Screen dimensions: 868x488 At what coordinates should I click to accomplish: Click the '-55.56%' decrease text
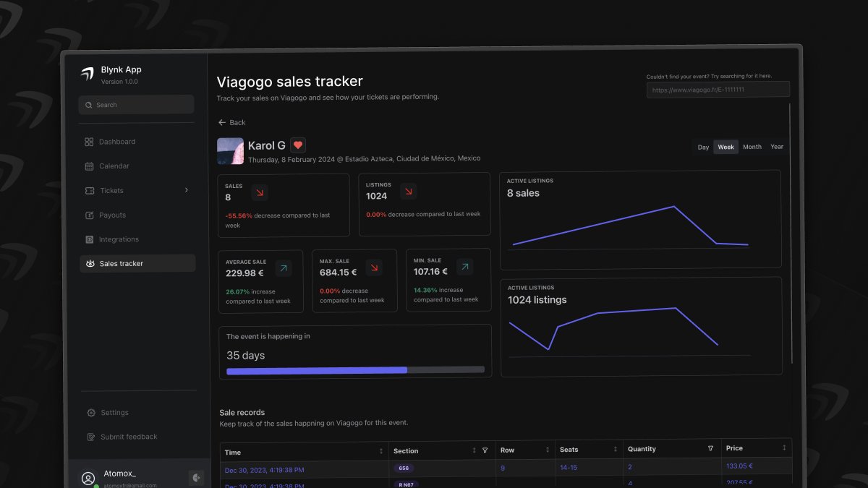239,215
